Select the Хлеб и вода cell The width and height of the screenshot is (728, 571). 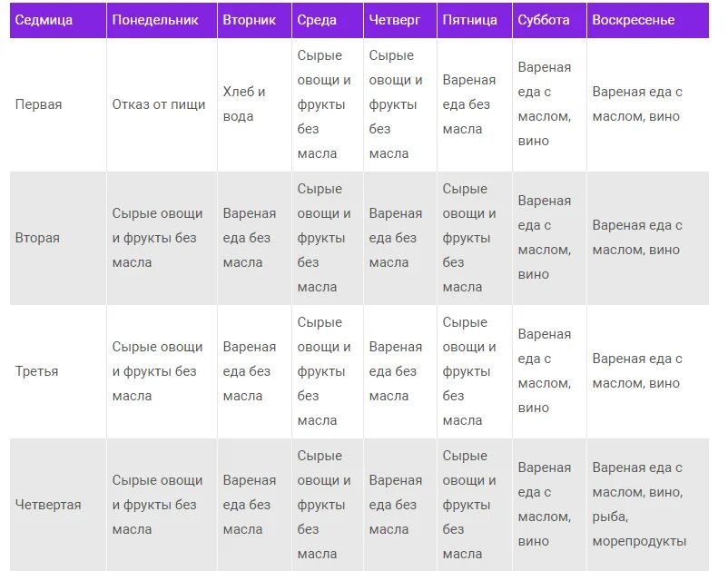(x=254, y=104)
